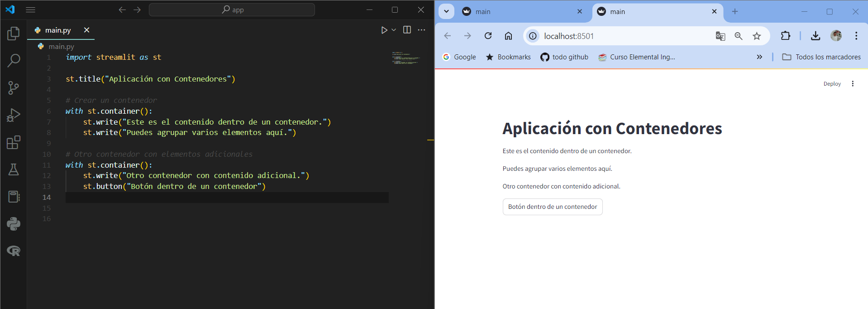
Task: Open the Streamlit three-dot main menu
Action: (x=853, y=84)
